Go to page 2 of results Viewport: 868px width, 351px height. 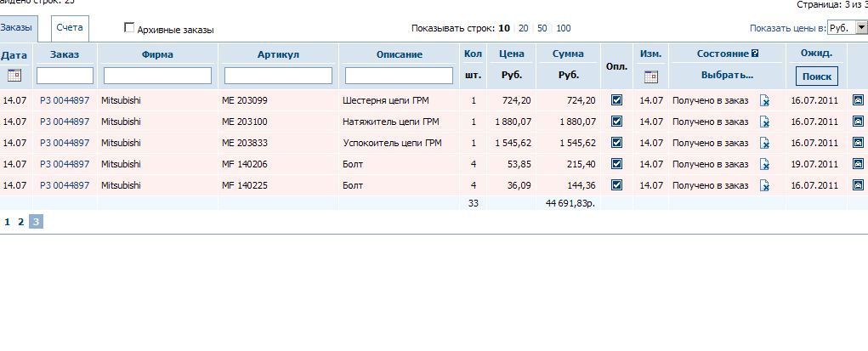pyautogui.click(x=21, y=222)
